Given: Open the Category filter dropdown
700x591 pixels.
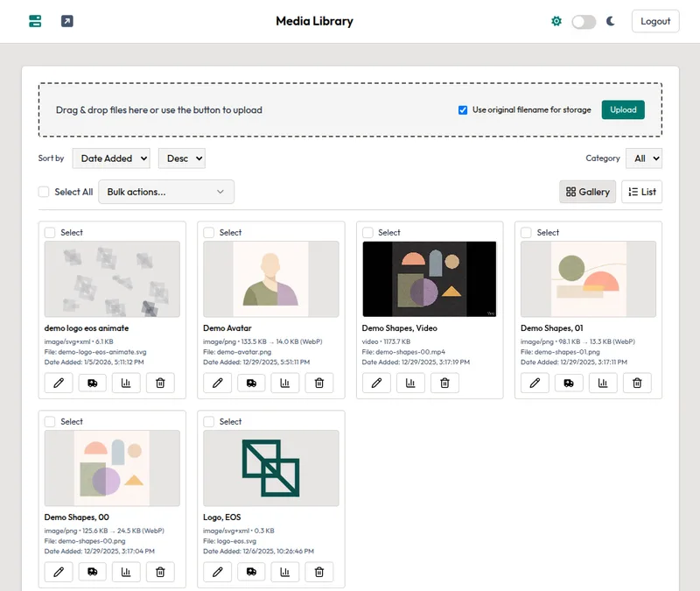Looking at the screenshot, I should click(x=644, y=158).
